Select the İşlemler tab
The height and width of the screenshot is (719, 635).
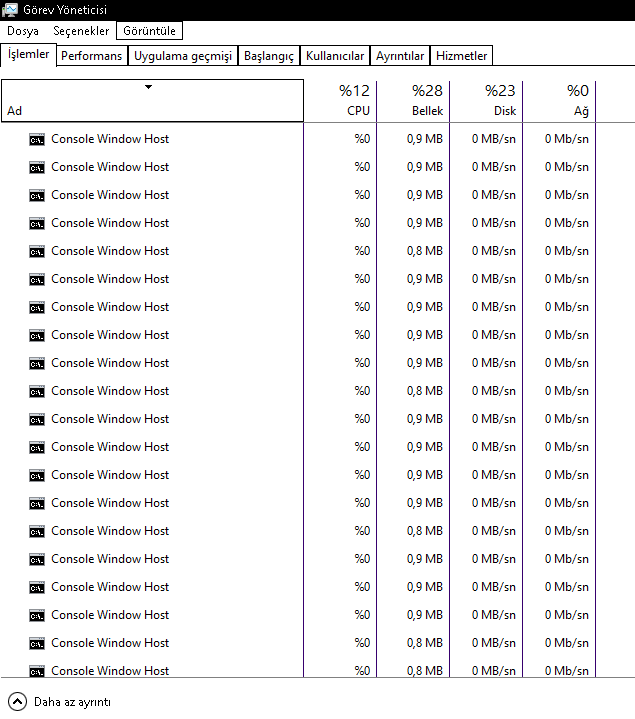click(x=28, y=55)
